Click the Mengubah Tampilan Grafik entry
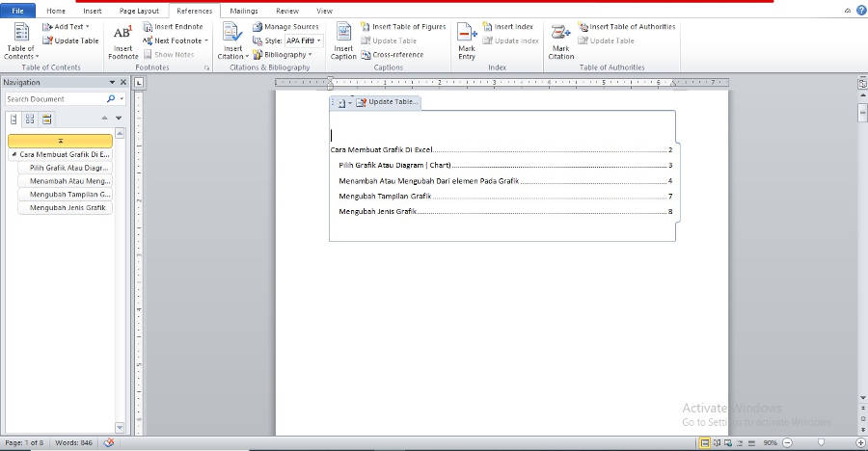This screenshot has height=451, width=868. pyautogui.click(x=505, y=196)
